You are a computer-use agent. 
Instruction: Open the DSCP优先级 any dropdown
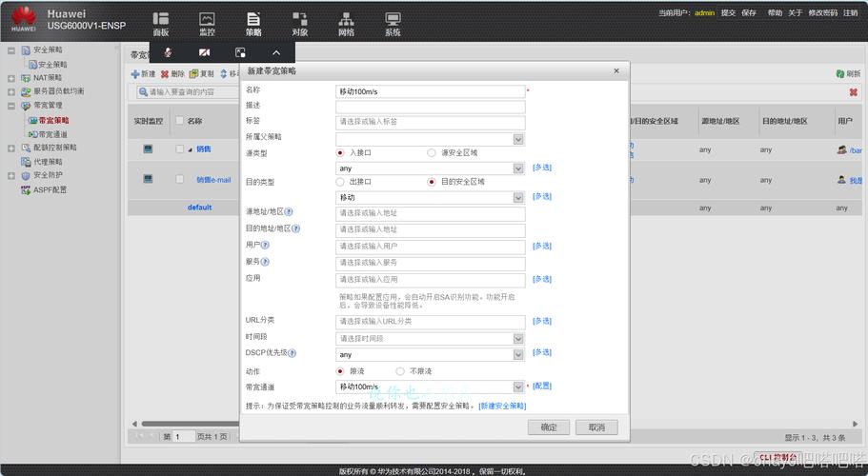coord(518,354)
